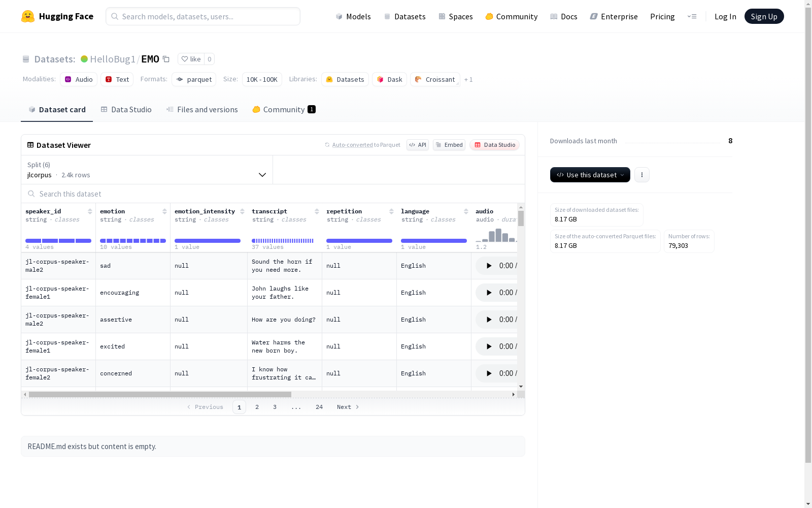
Task: Click the transcript column distribution bar
Action: 283,241
